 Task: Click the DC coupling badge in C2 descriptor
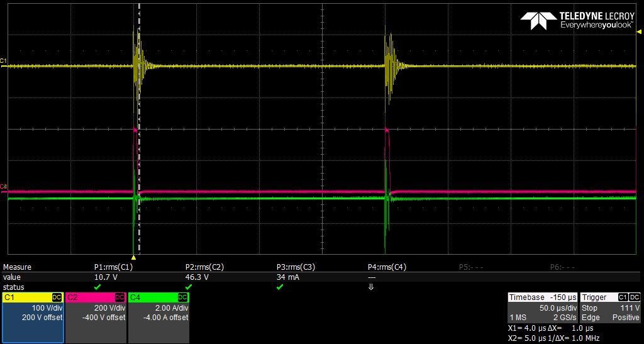[x=119, y=297]
